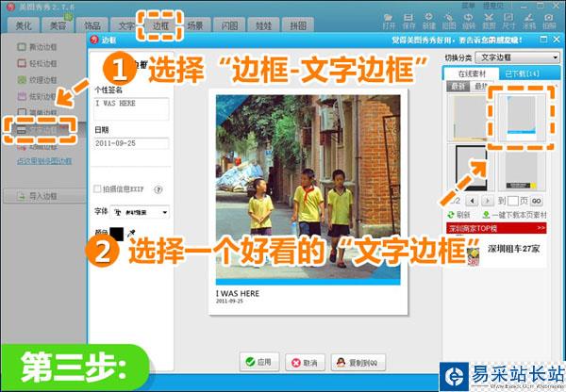This screenshot has height=392, width=566.
Task: Switch to the 拼图 tab
Action: click(x=298, y=25)
